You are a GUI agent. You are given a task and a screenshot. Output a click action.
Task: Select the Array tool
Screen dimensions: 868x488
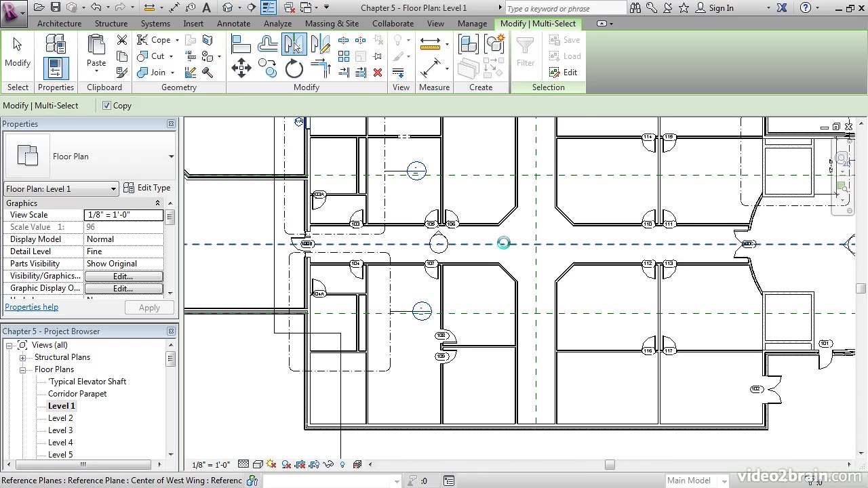[x=344, y=56]
